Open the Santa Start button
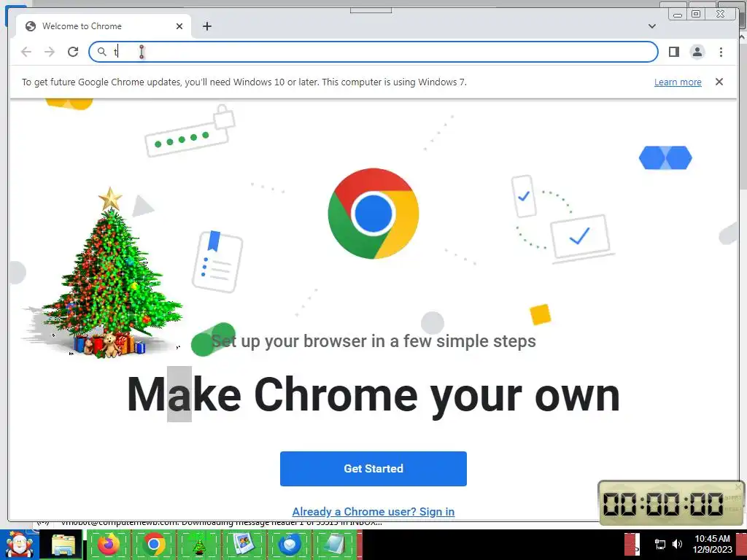The height and width of the screenshot is (560, 747). click(19, 545)
